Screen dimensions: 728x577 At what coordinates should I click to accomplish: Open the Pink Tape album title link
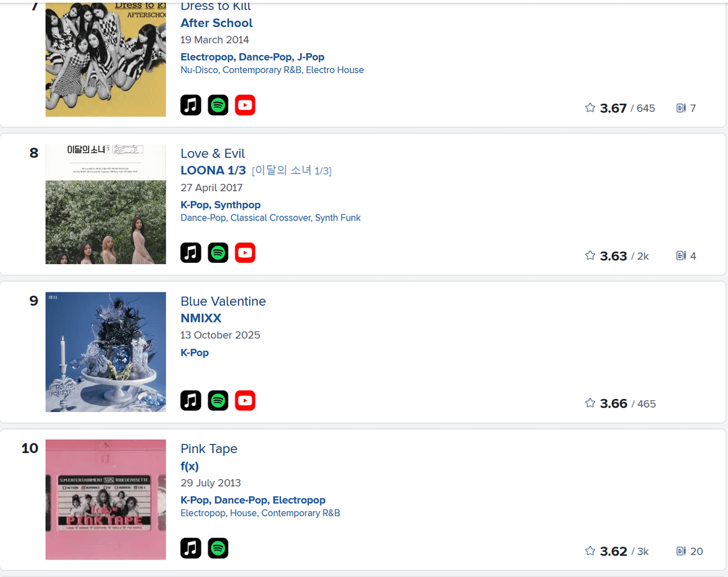click(x=209, y=449)
